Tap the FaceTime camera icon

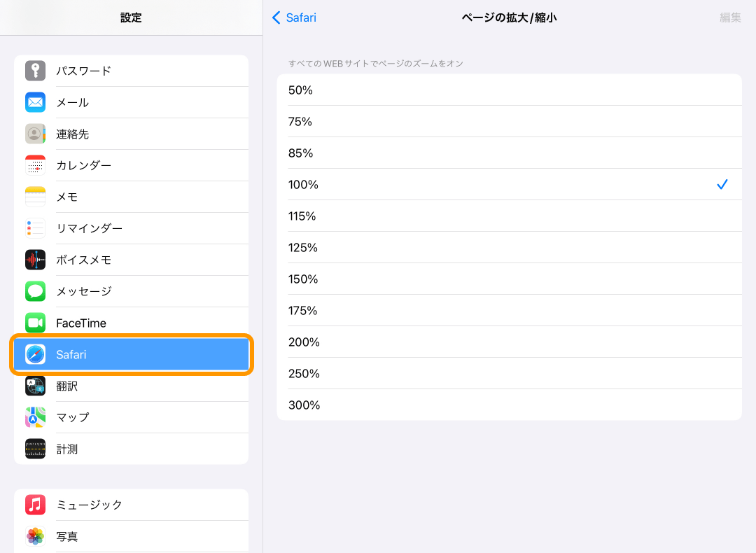36,323
